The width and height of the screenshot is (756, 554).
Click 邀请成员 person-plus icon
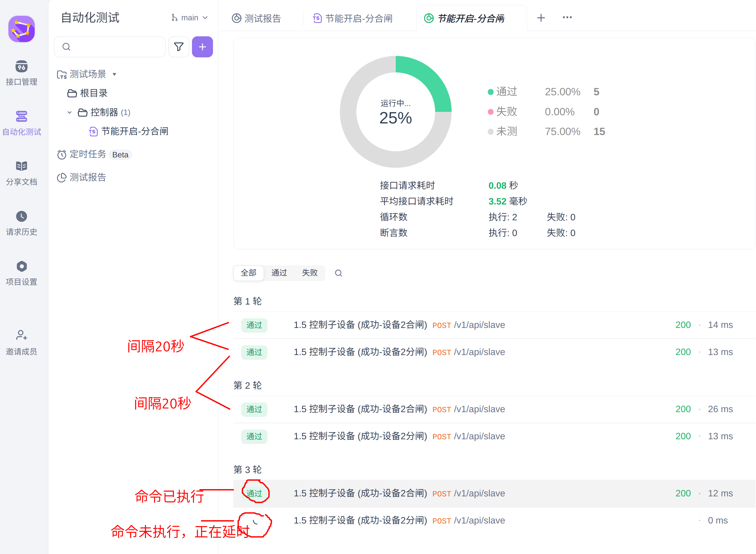[x=22, y=335]
